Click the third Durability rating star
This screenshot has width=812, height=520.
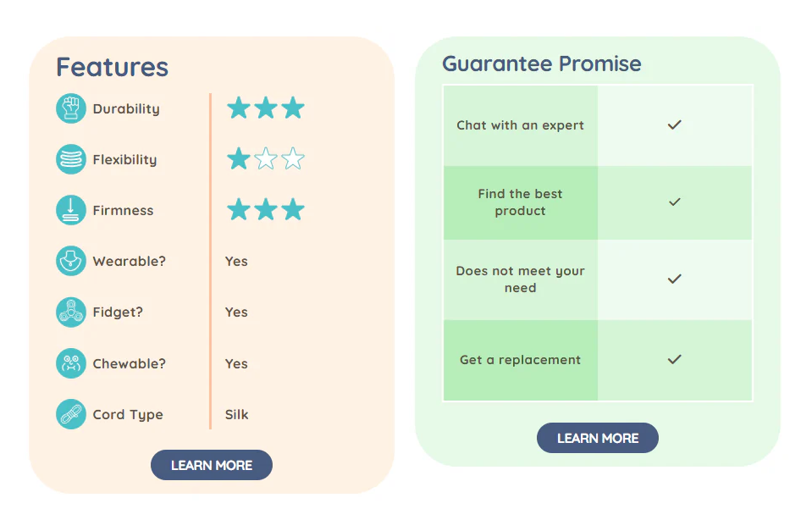pyautogui.click(x=293, y=108)
